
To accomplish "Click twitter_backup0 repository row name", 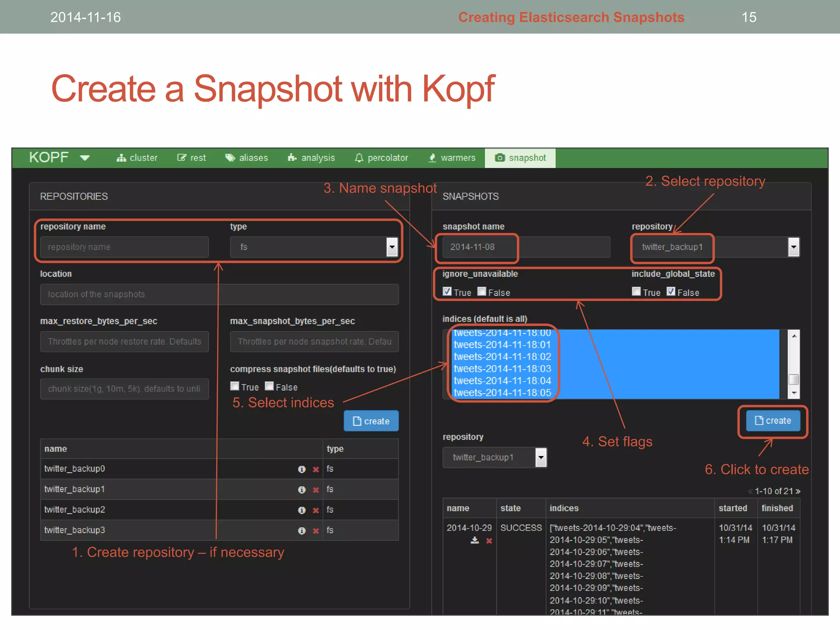I will pyautogui.click(x=75, y=469).
